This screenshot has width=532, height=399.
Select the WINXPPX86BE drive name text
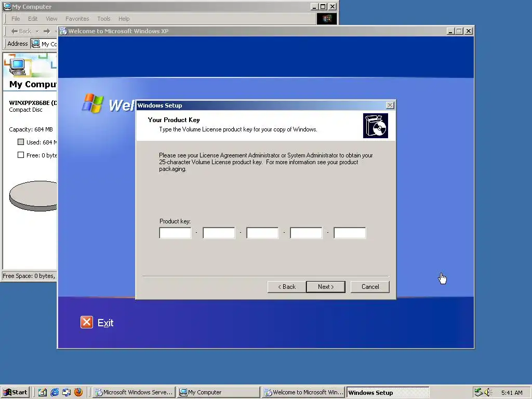pyautogui.click(x=33, y=102)
